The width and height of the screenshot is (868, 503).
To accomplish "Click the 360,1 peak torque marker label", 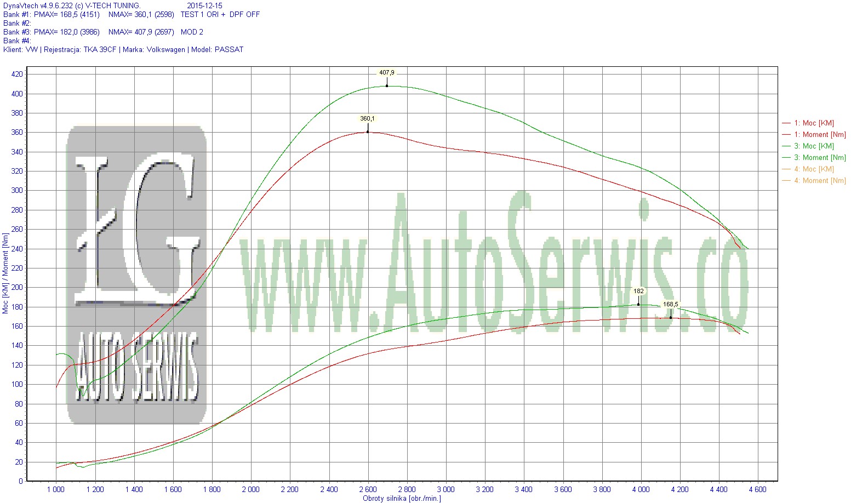I will pos(367,118).
